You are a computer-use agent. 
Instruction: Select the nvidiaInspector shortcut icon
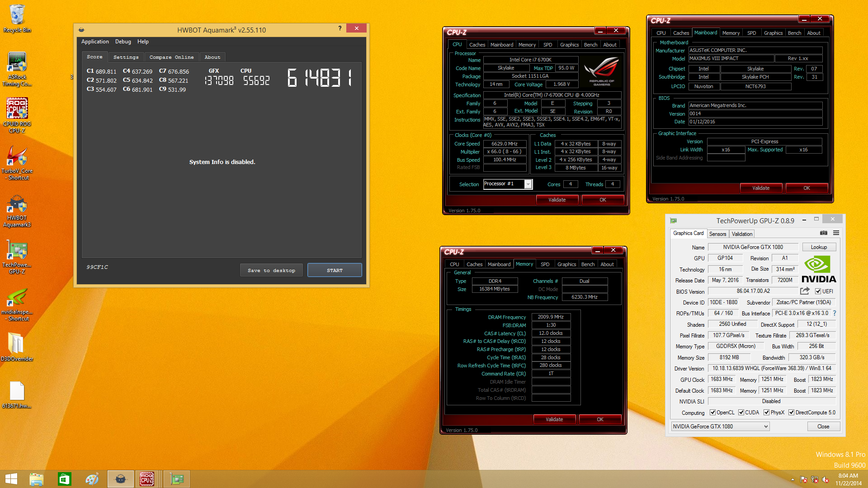(17, 305)
